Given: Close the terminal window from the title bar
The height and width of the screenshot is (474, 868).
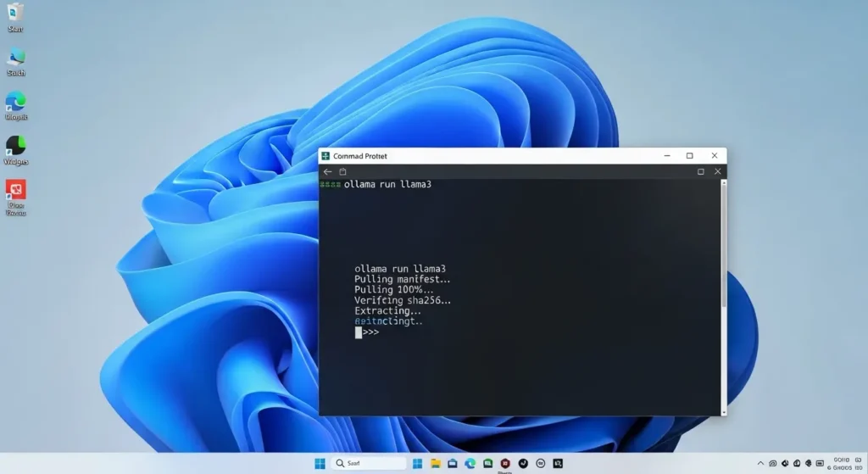Looking at the screenshot, I should [x=714, y=156].
